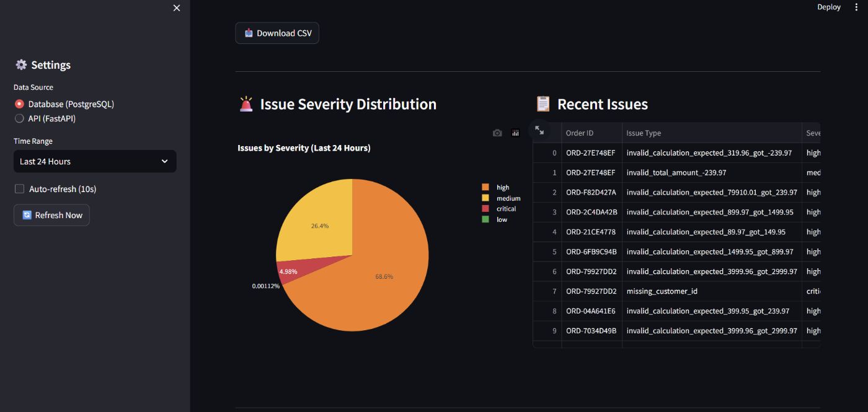Click Deploy in the top bar
868x412 pixels.
point(829,7)
